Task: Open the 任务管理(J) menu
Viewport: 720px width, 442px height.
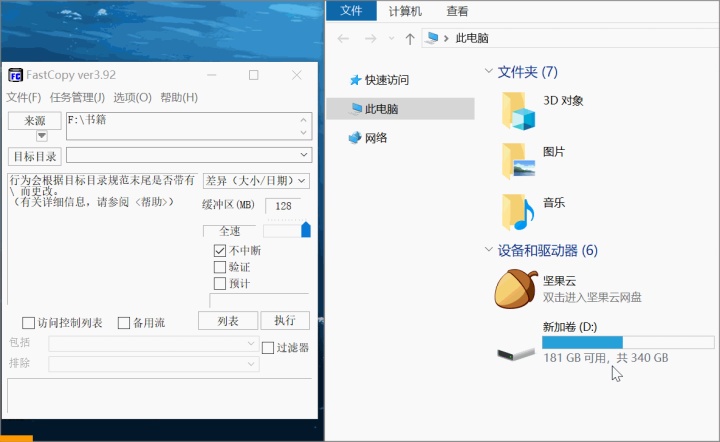Action: point(77,97)
